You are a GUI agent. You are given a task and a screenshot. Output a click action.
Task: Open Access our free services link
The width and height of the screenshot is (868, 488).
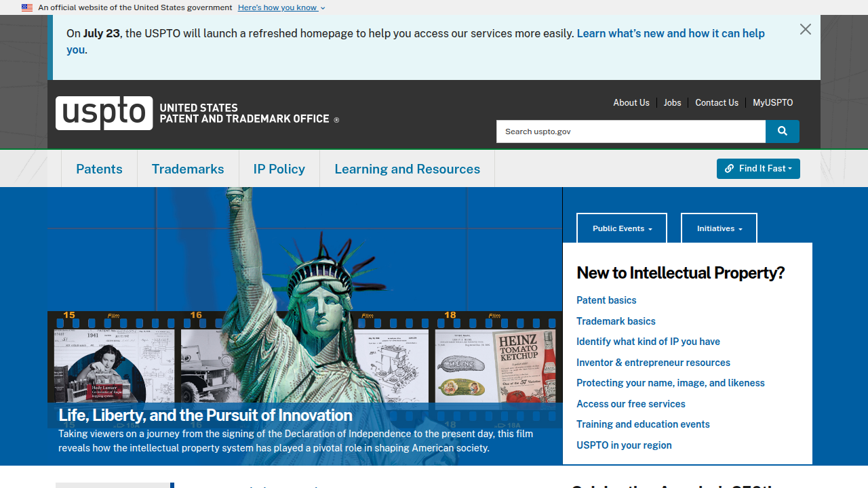[631, 404]
